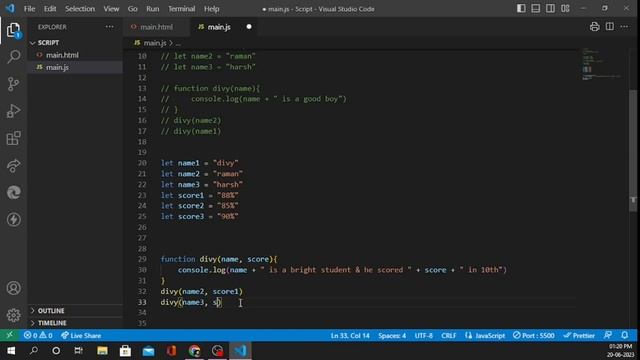Open the View menu
This screenshot has height=360, width=640.
[x=111, y=9]
